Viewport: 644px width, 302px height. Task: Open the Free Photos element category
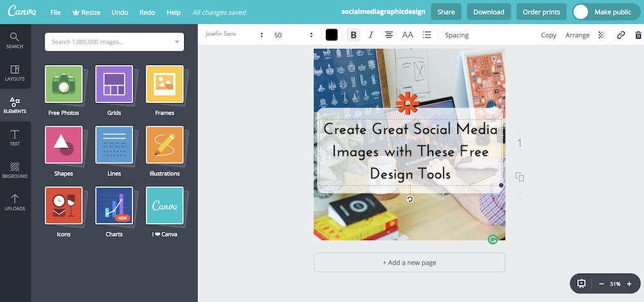63,84
